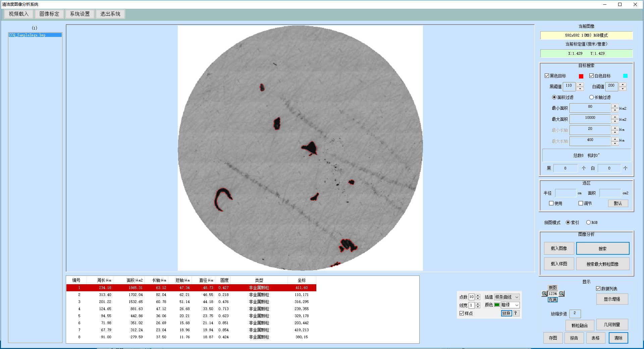Open the 图像标定 menu
The height and width of the screenshot is (349, 644).
pos(49,14)
